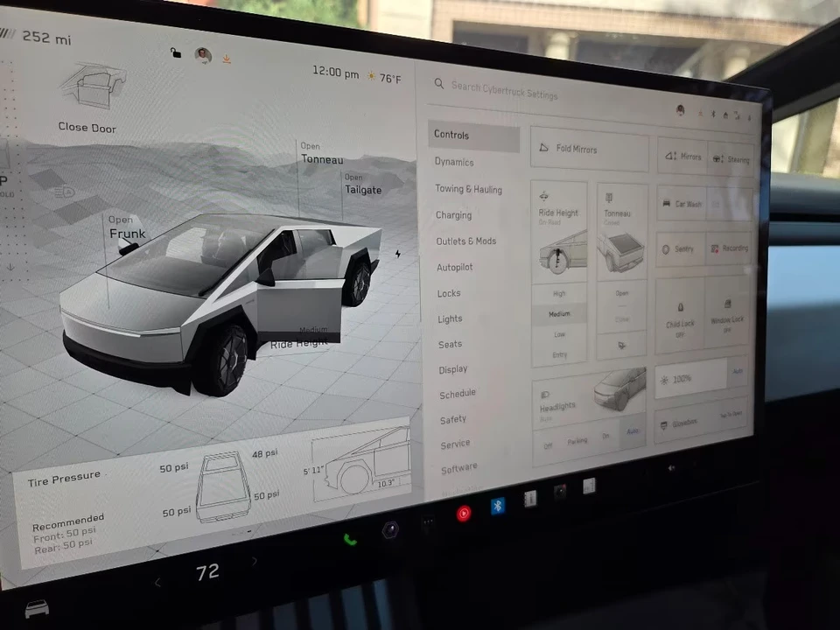Image resolution: width=840 pixels, height=630 pixels.
Task: Set ride height to Entry
Action: click(x=559, y=355)
